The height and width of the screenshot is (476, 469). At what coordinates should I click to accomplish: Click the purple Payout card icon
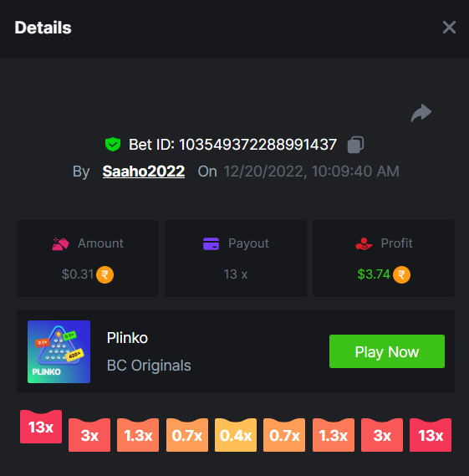pyautogui.click(x=211, y=243)
